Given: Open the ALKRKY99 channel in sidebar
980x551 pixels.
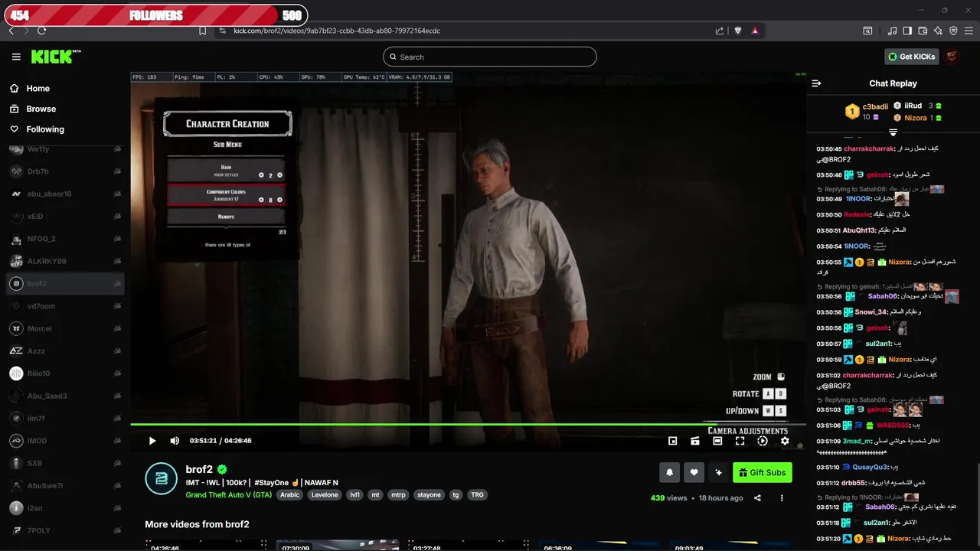Looking at the screenshot, I should click(x=65, y=262).
